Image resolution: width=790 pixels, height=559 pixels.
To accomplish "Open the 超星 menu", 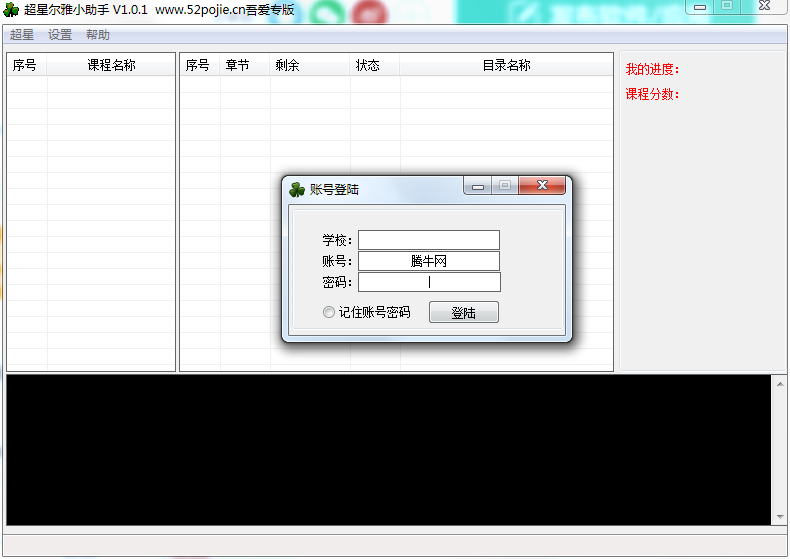I will pos(22,35).
